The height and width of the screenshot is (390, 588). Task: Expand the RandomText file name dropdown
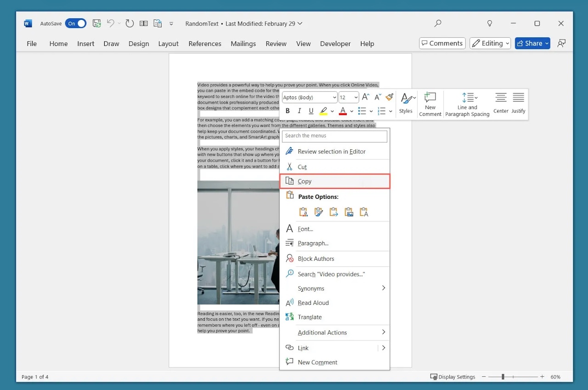(x=300, y=23)
